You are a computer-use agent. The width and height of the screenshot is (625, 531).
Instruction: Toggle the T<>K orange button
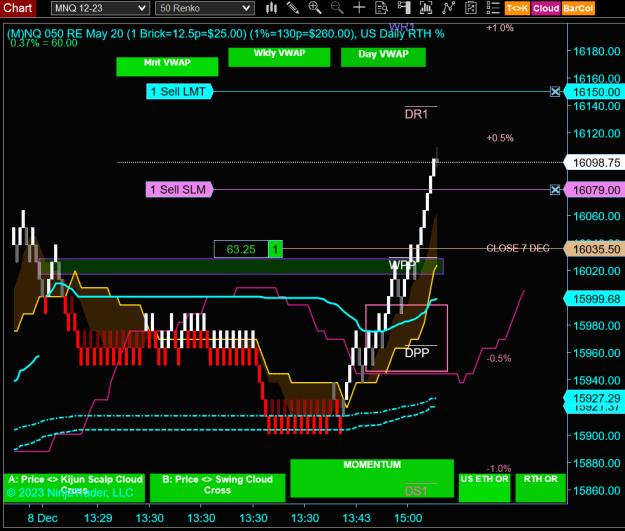pyautogui.click(x=517, y=8)
